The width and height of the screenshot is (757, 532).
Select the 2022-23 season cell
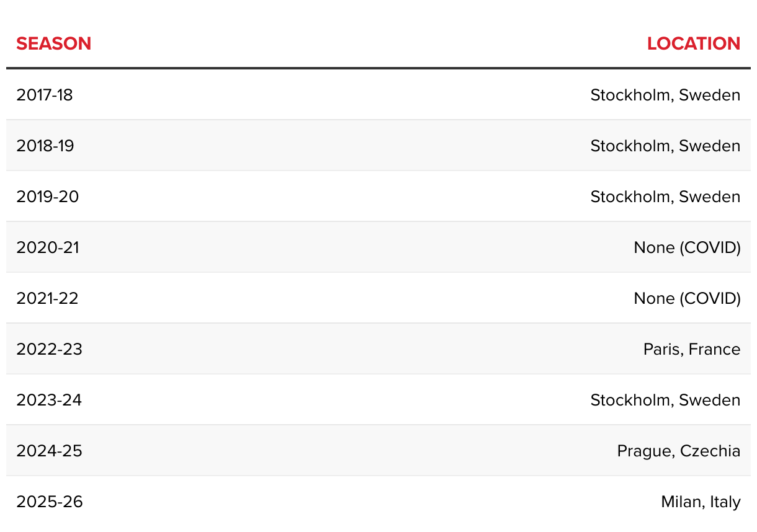coord(49,349)
